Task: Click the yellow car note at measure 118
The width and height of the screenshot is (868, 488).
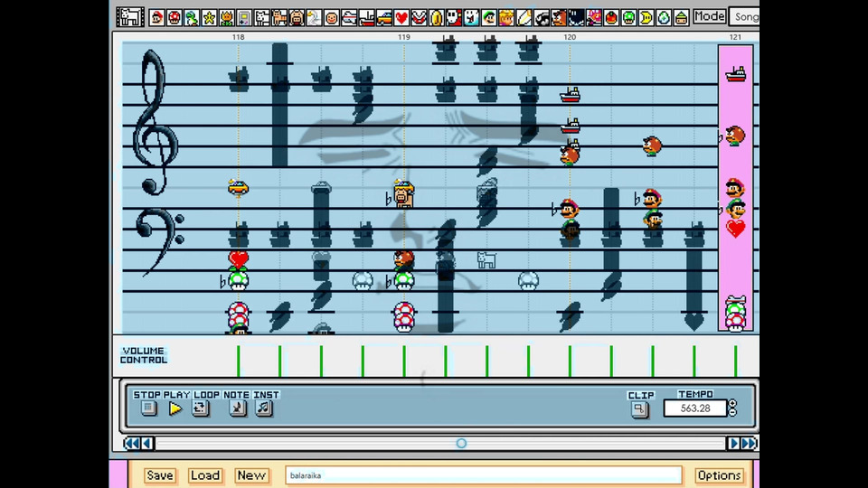Action: coord(238,188)
